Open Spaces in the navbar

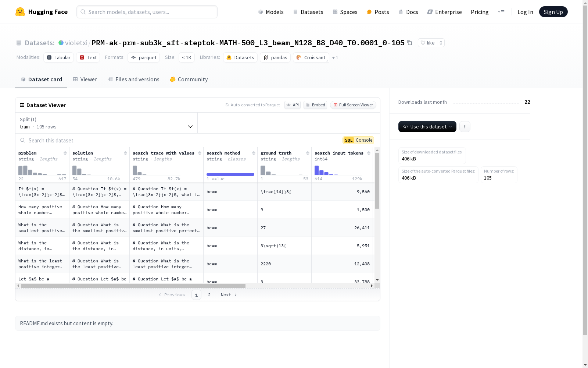345,12
